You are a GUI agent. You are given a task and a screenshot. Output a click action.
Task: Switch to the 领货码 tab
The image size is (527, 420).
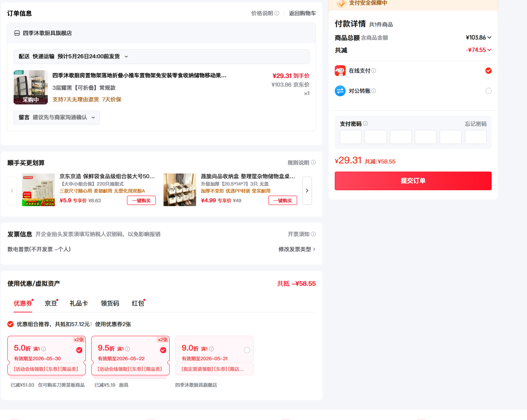110,304
